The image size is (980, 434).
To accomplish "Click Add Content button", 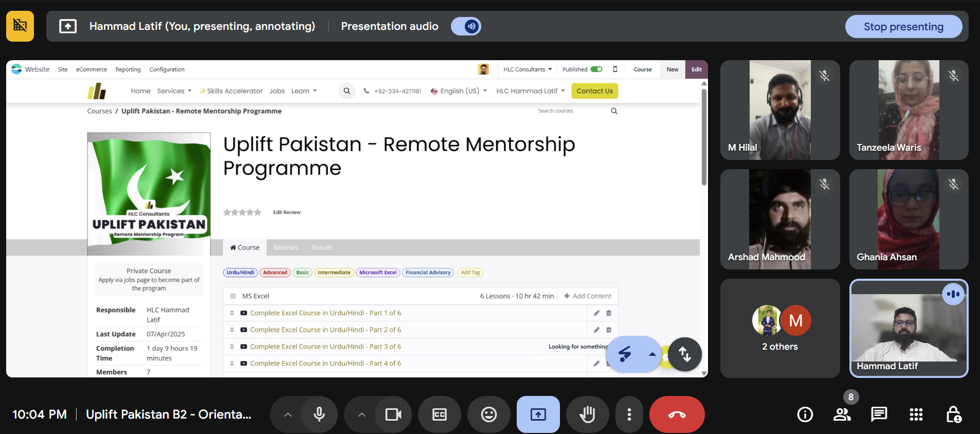I will coord(587,296).
